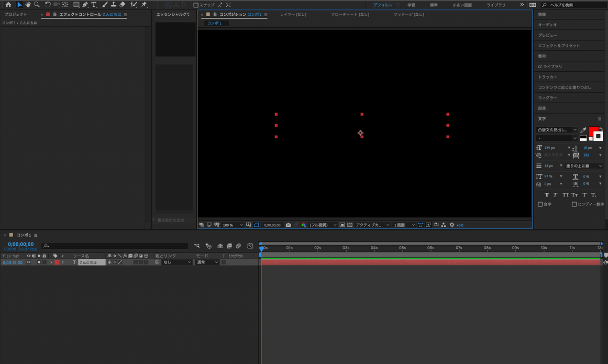
Task: Select the Brush tool
Action: coord(105,5)
